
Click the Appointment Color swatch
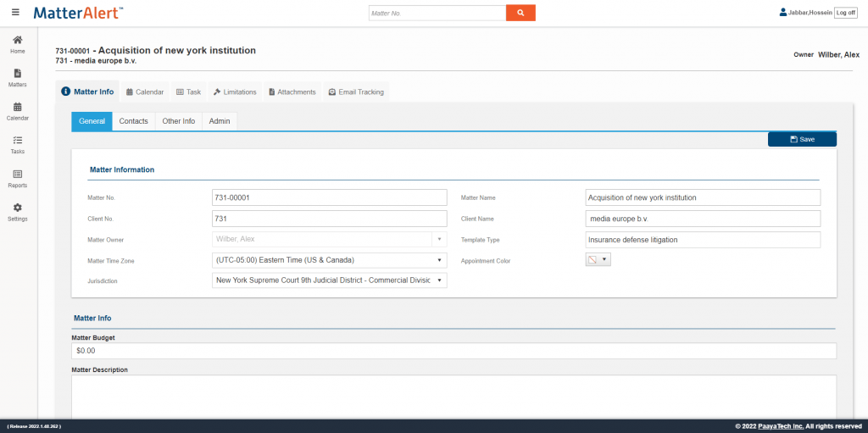click(x=593, y=259)
